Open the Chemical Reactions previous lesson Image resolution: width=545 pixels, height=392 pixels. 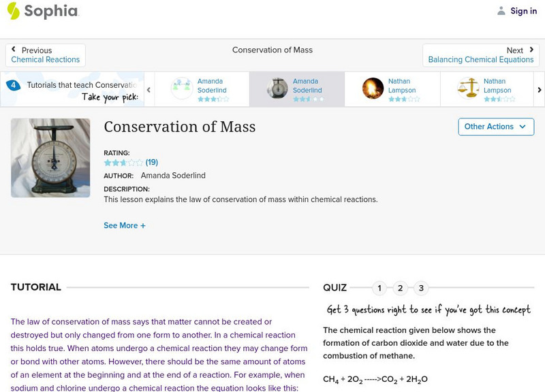pyautogui.click(x=45, y=59)
